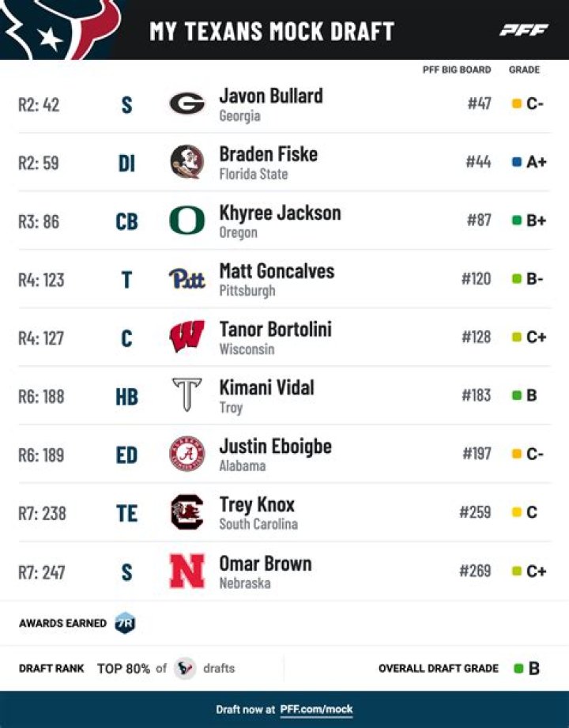Screen dimensions: 569x728
Task: Select Javon Bullard player name
Action: [270, 96]
